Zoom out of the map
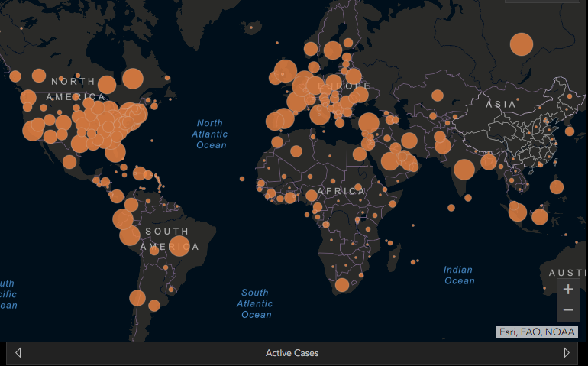Image resolution: width=588 pixels, height=366 pixels. [568, 310]
